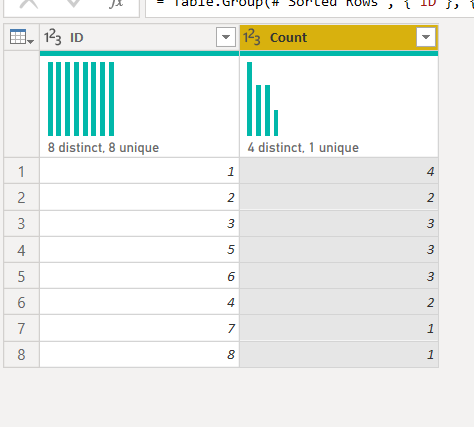Select row number 5
The image size is (474, 427).
pos(21,276)
